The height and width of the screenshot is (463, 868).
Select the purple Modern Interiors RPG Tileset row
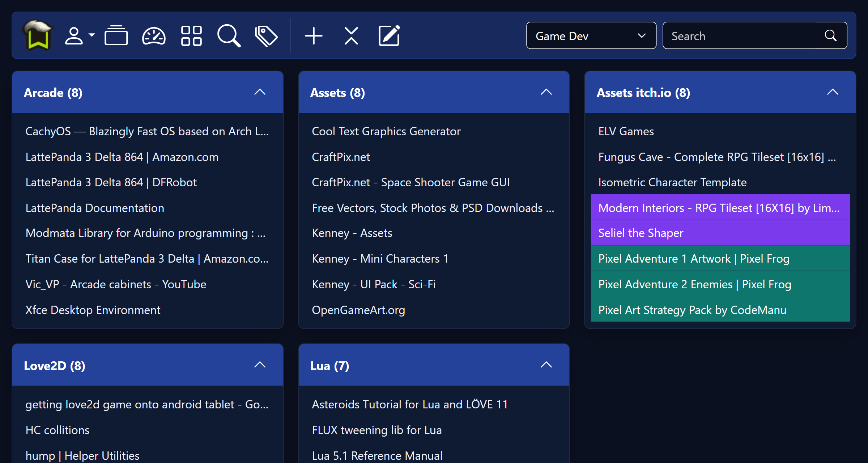point(720,207)
